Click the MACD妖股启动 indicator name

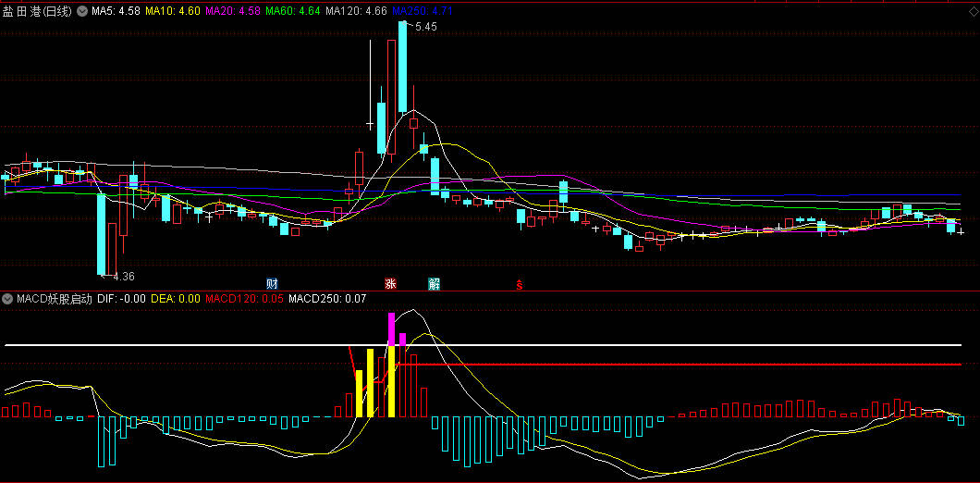coord(55,299)
